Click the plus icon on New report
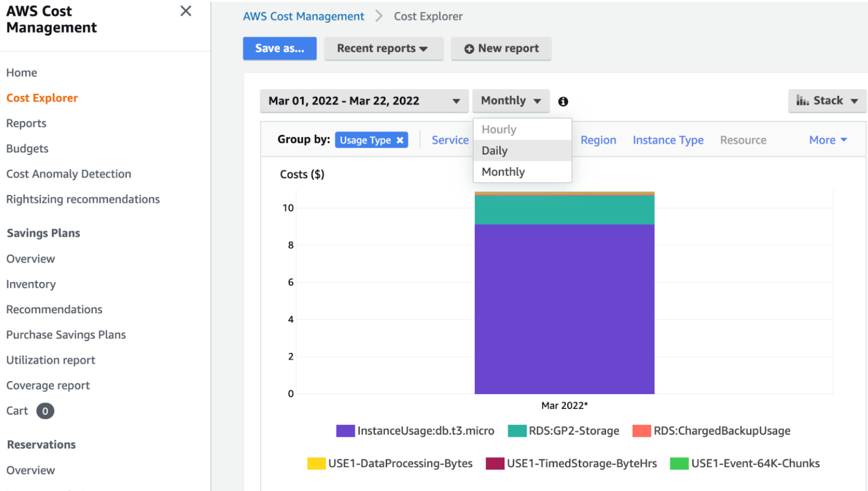The height and width of the screenshot is (491, 868). tap(469, 49)
